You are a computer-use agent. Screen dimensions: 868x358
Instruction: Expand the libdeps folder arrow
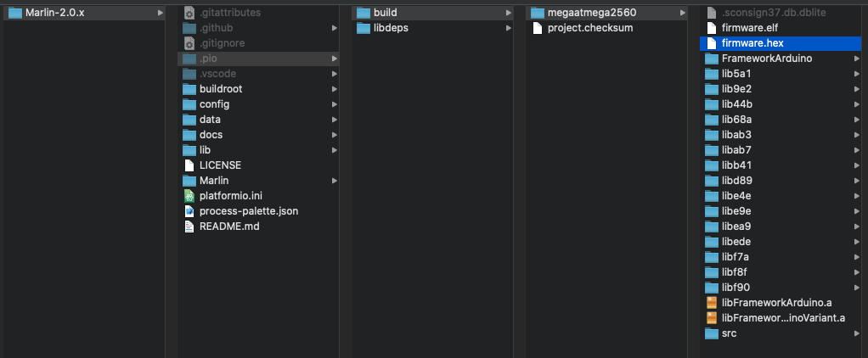click(508, 28)
